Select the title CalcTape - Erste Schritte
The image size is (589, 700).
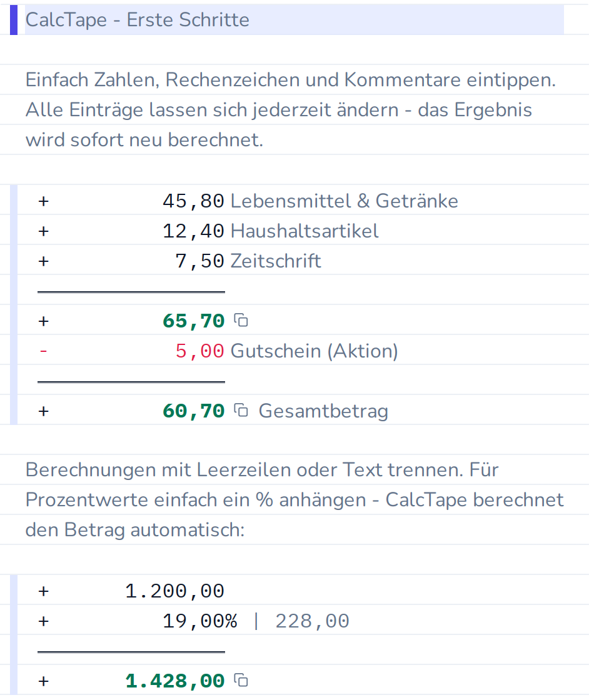click(138, 19)
